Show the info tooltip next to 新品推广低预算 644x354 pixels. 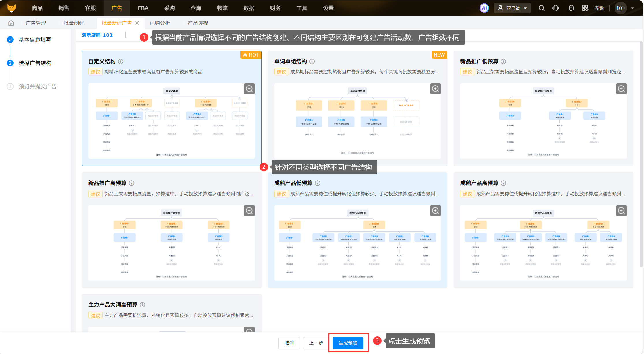(x=503, y=61)
